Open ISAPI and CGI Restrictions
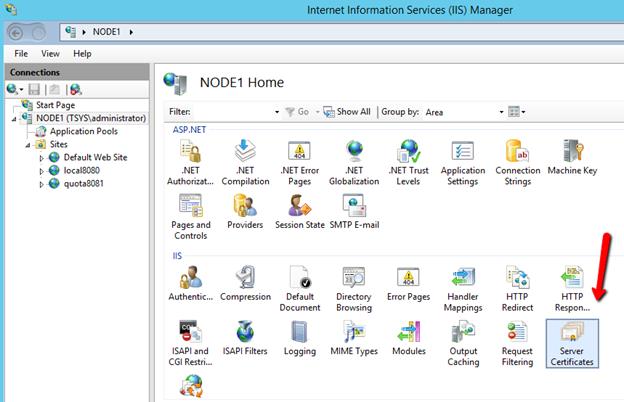This screenshot has width=624, height=402. tap(190, 343)
